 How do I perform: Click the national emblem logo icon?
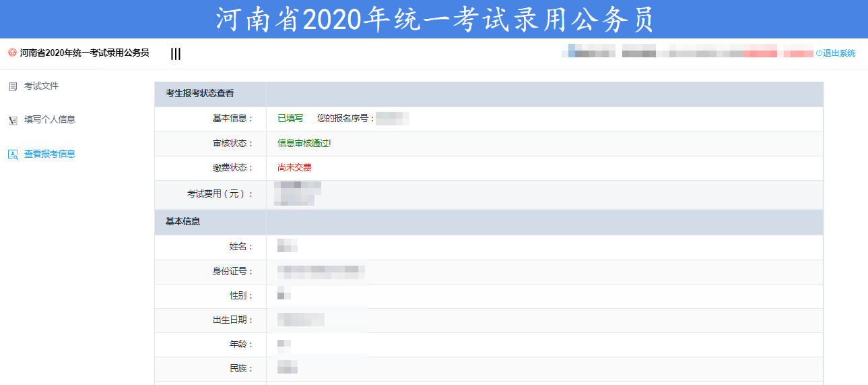(12, 53)
